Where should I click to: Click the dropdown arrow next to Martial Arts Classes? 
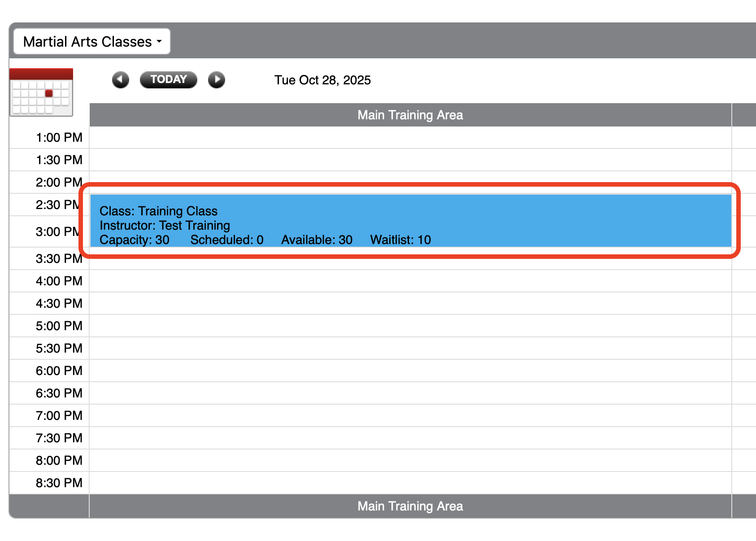[x=159, y=42]
